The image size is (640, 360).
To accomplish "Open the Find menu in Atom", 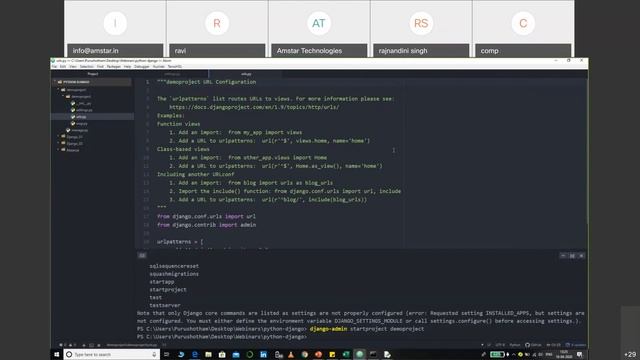I will click(x=100, y=67).
